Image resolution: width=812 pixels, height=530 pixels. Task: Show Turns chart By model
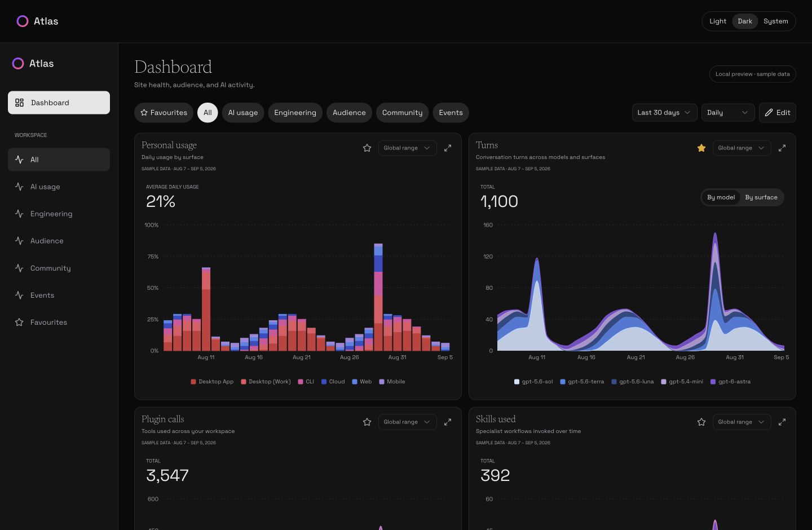pos(721,197)
